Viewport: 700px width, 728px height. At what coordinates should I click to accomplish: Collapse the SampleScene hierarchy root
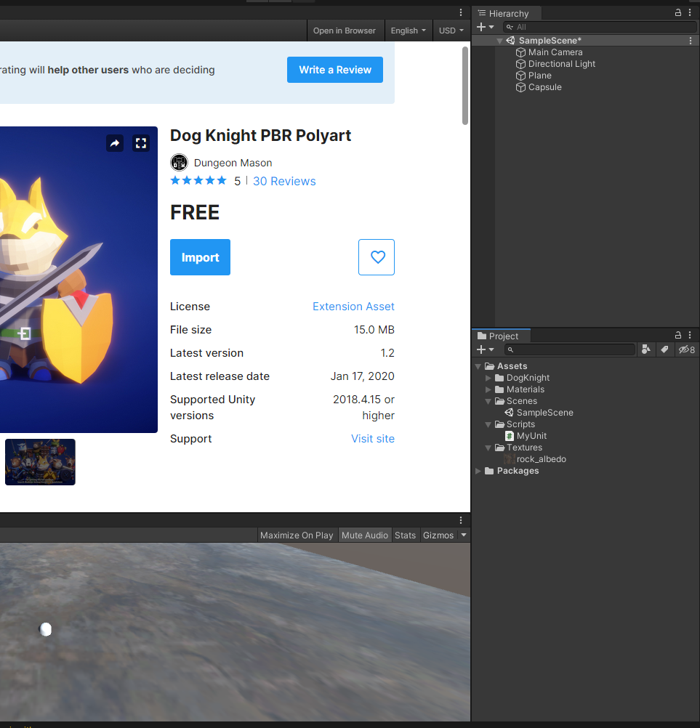pos(500,41)
